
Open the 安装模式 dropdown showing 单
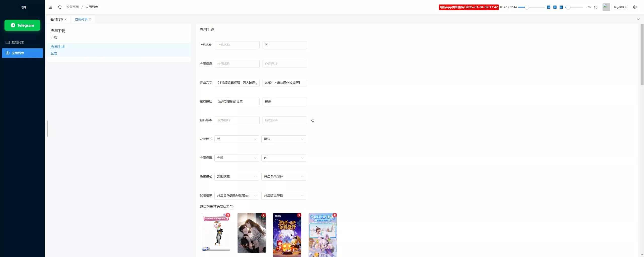click(x=236, y=139)
